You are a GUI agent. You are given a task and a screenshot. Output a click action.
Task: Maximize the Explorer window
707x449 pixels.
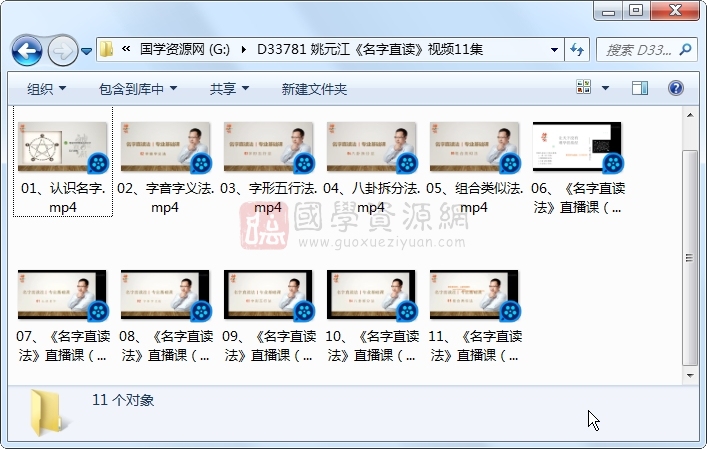(636, 10)
